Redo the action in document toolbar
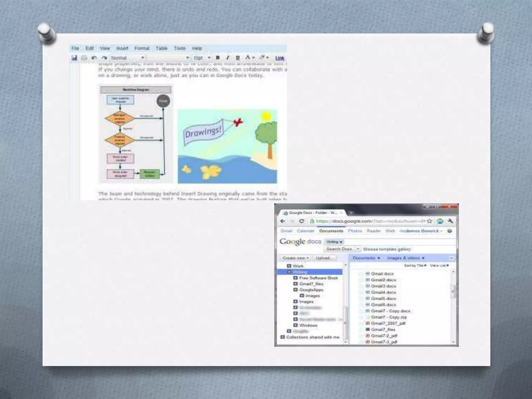 tap(104, 58)
